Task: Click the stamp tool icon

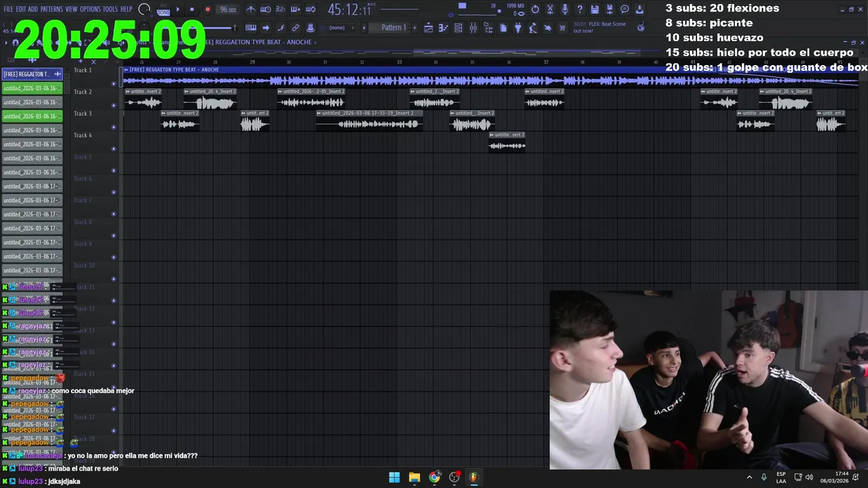Action: 311,28
